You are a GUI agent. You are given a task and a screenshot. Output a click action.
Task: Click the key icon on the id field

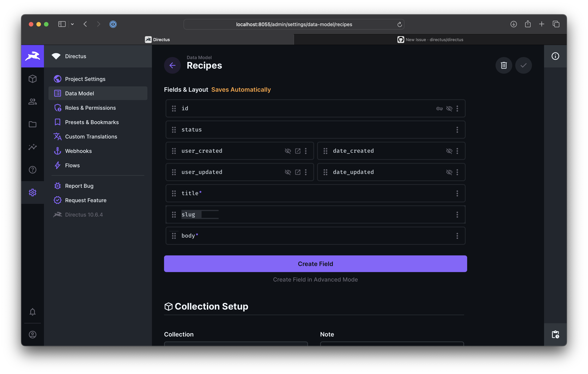439,108
